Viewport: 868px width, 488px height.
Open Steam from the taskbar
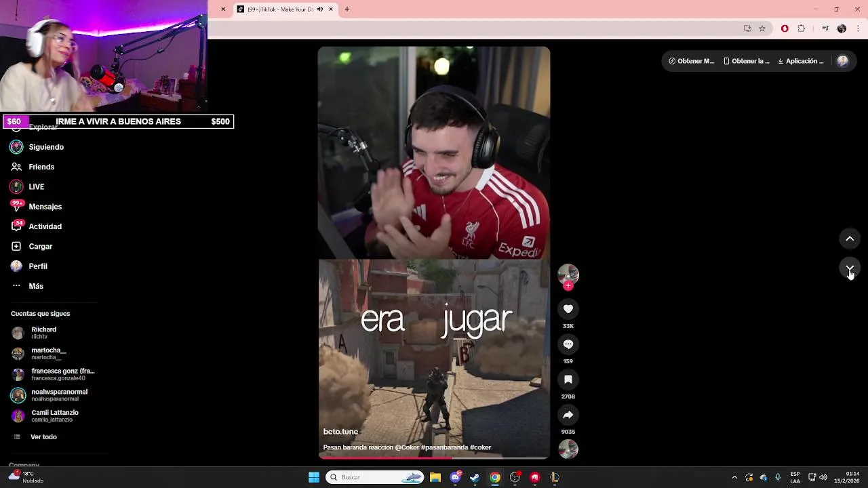pyautogui.click(x=475, y=477)
